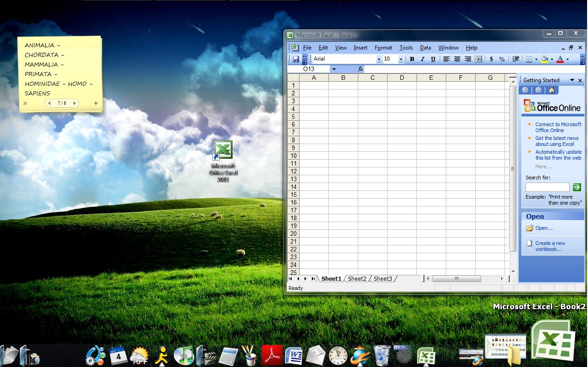Viewport: 588px width, 367px height.
Task: Open Recycle Bin icon in dock
Action: [x=382, y=356]
